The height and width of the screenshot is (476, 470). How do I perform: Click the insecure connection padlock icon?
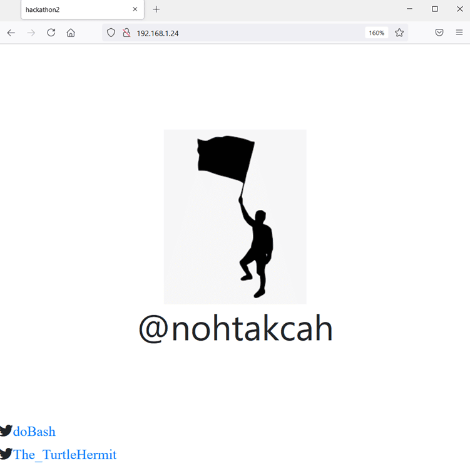pos(126,33)
